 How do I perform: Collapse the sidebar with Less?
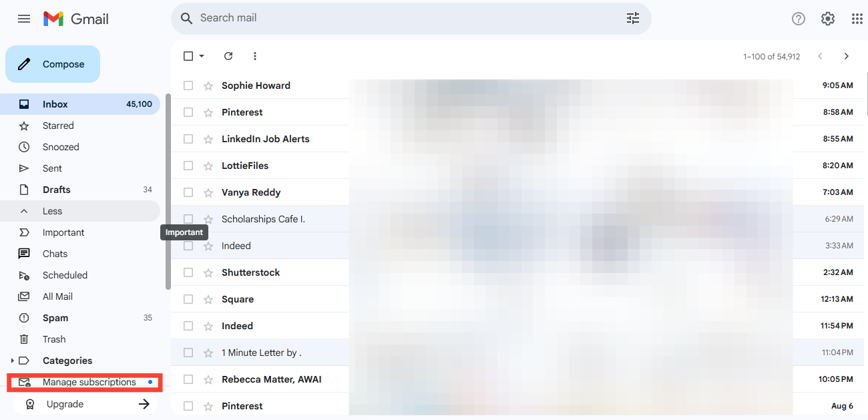[x=52, y=211]
